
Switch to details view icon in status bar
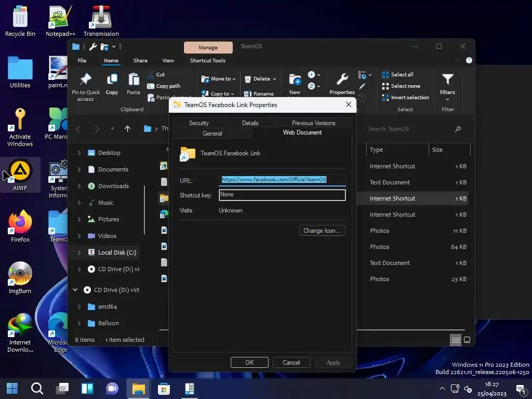coord(456,340)
